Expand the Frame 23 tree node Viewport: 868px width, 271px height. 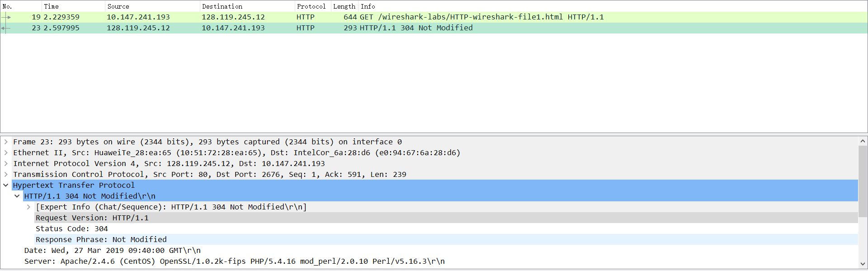coord(6,142)
